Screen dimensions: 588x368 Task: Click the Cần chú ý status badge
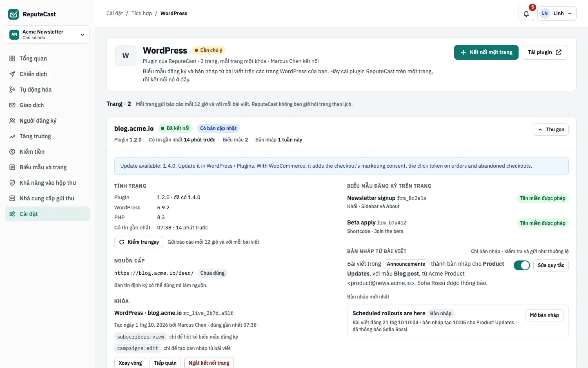click(x=208, y=50)
